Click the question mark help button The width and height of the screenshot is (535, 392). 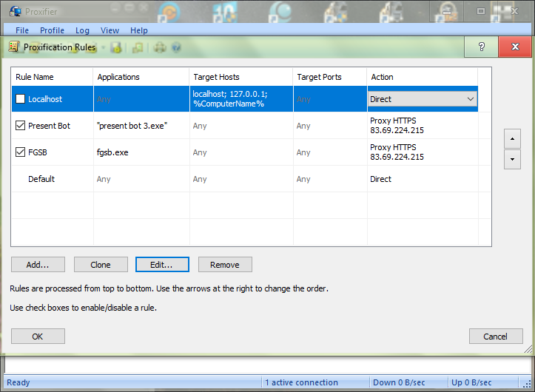click(481, 47)
